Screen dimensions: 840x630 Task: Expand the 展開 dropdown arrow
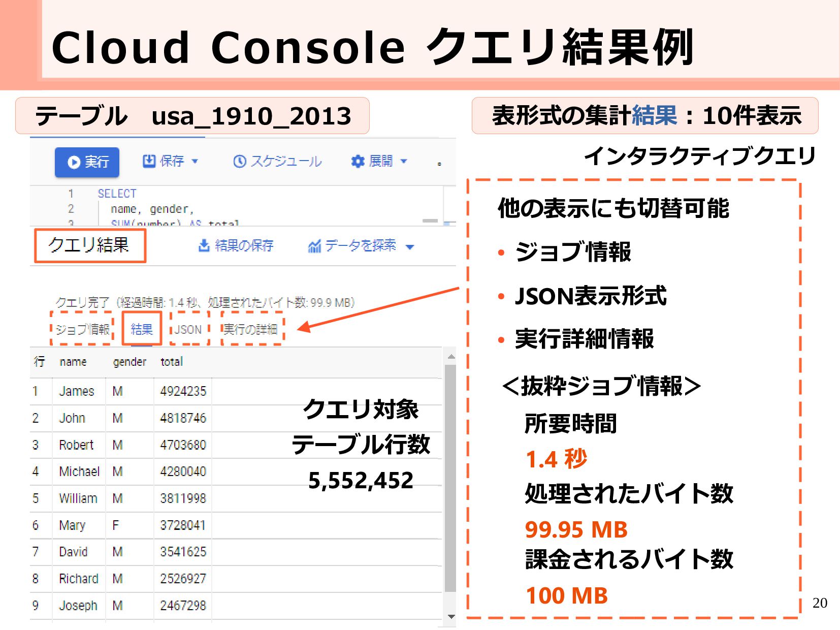(404, 162)
